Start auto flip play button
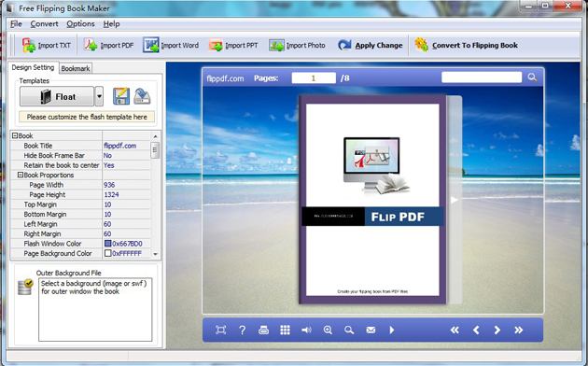Viewport: 588px width, 366px height. pyautogui.click(x=392, y=330)
